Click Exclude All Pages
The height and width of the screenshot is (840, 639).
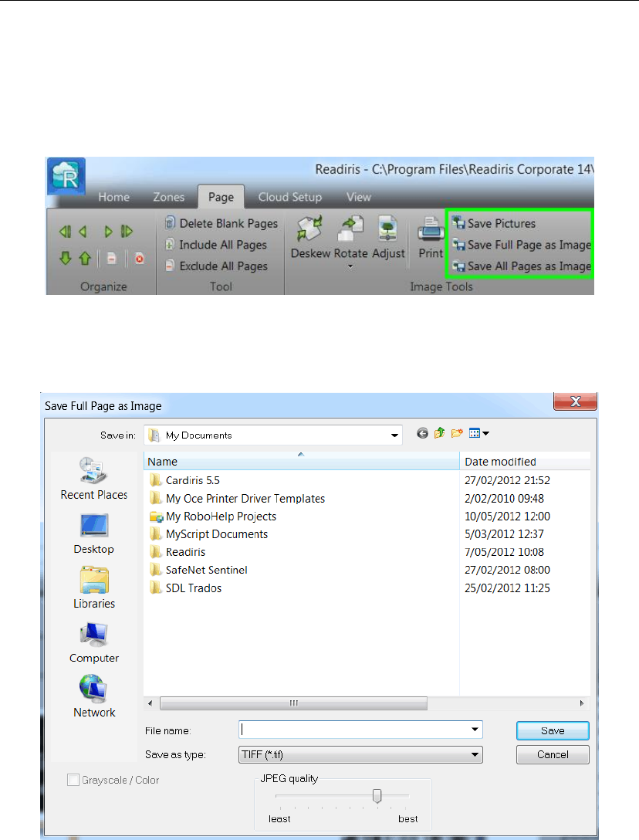pos(216,266)
